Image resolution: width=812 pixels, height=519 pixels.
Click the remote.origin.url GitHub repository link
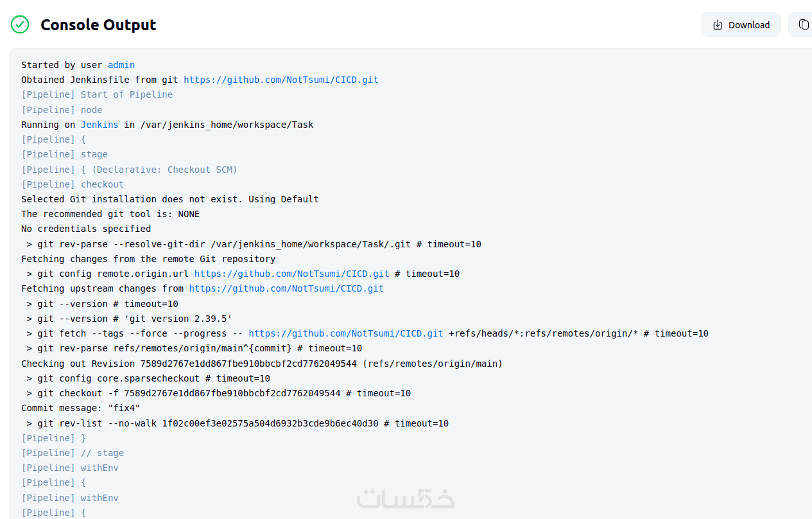coord(291,274)
